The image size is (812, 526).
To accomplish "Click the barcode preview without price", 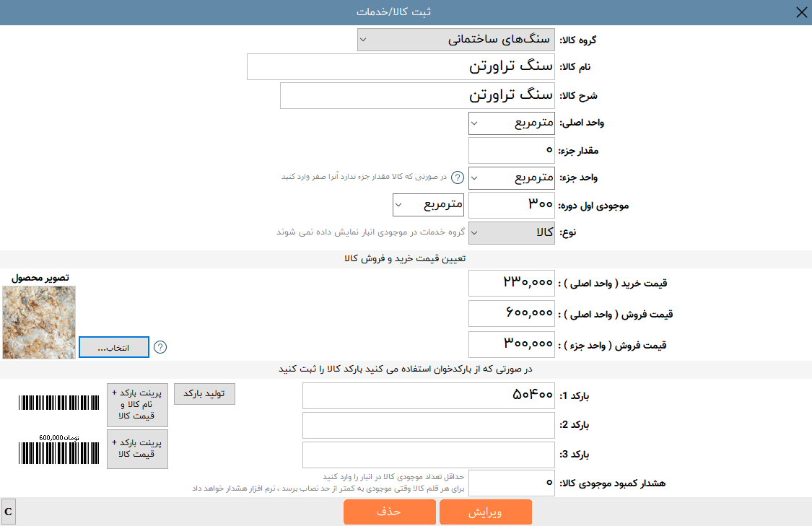I will coord(58,403).
